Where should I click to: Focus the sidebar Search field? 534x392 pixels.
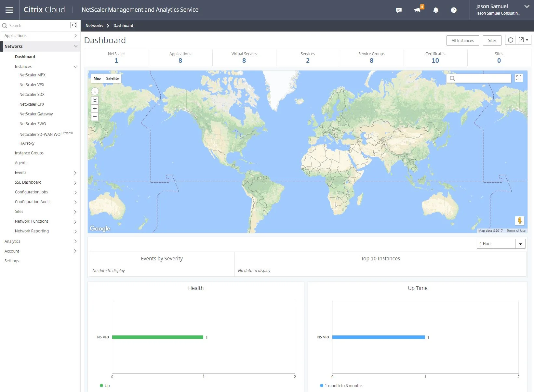[36, 25]
